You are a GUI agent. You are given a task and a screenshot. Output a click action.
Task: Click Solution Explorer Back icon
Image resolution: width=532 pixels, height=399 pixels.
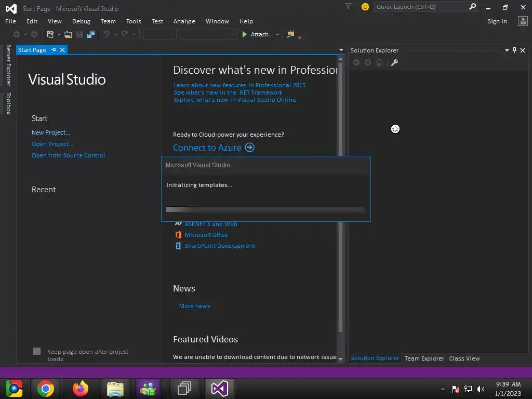click(x=356, y=62)
